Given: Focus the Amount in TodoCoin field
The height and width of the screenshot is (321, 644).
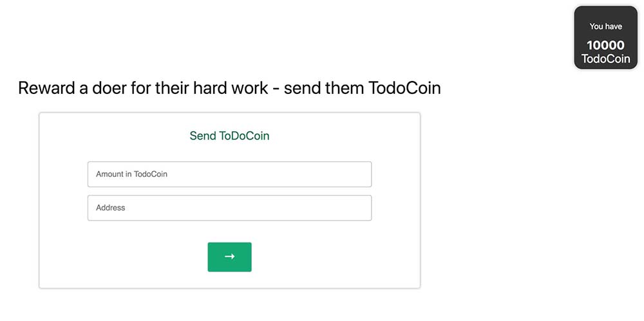Looking at the screenshot, I should pos(229,174).
